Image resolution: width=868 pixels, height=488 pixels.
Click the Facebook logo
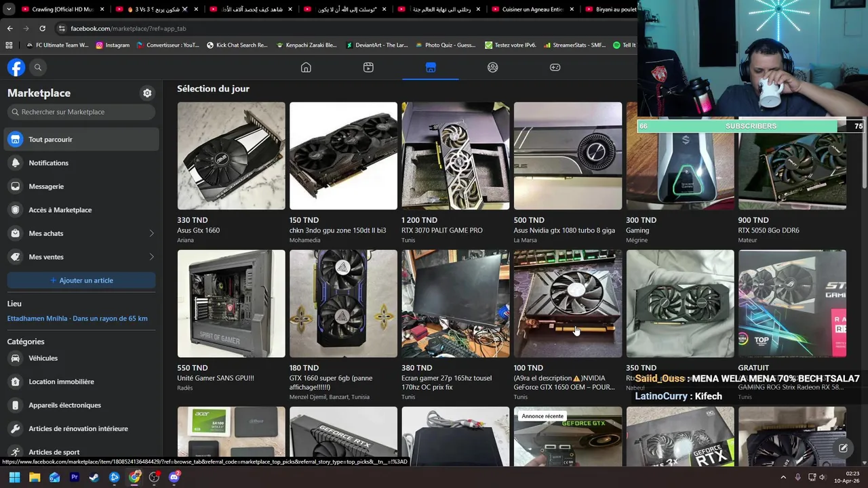(16, 67)
